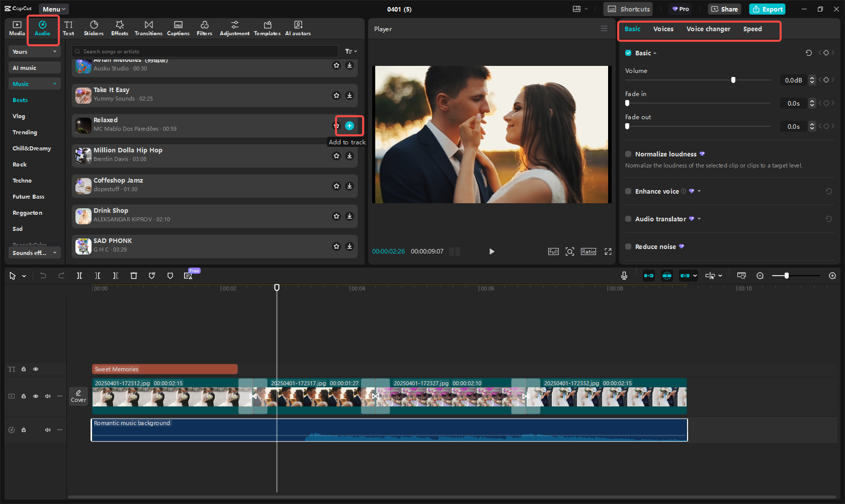Open the Stickers panel
845x504 pixels.
click(x=94, y=28)
